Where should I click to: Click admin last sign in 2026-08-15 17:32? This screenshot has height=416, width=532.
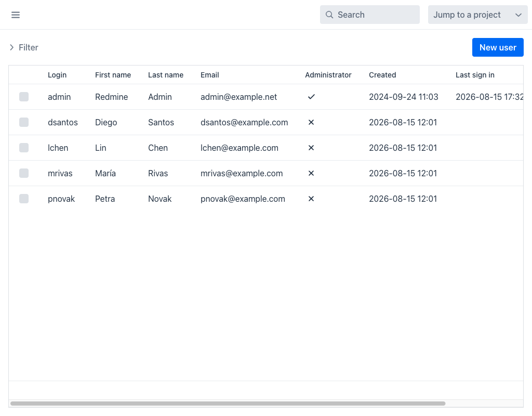(x=489, y=97)
